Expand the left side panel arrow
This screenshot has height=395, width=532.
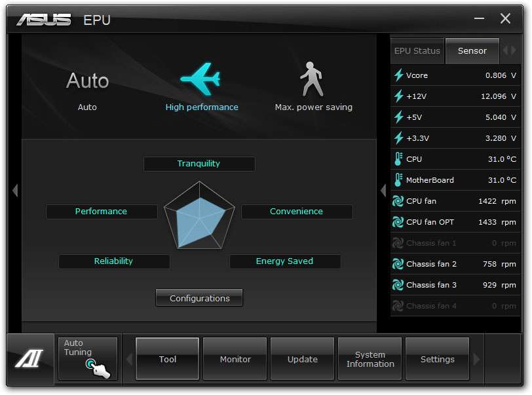pos(15,191)
